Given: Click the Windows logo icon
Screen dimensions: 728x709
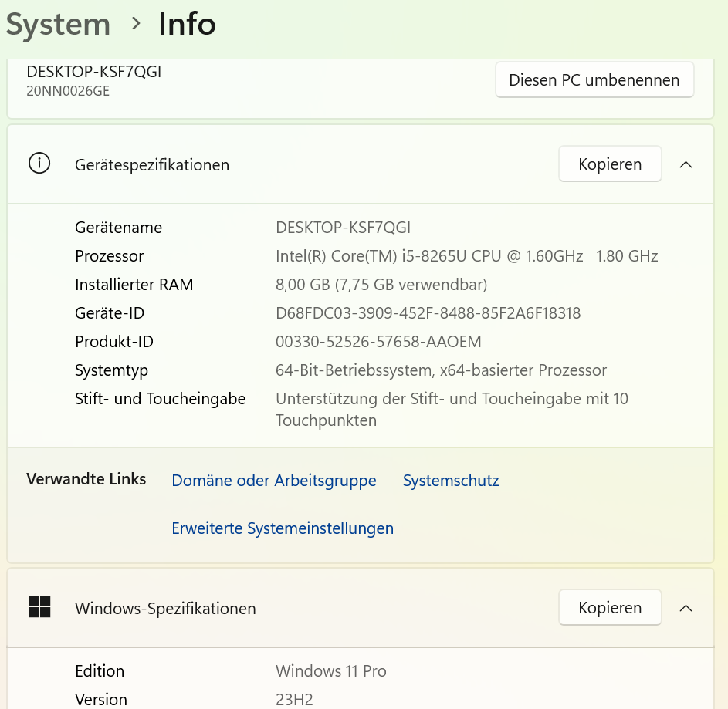Looking at the screenshot, I should [39, 607].
